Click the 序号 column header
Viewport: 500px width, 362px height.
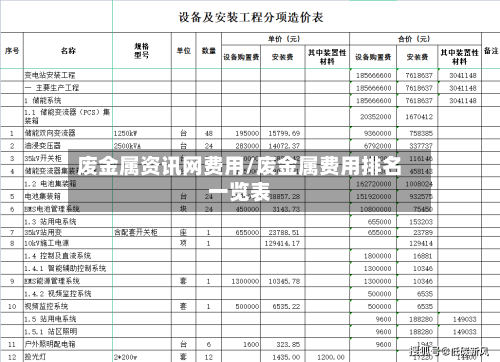(12, 51)
